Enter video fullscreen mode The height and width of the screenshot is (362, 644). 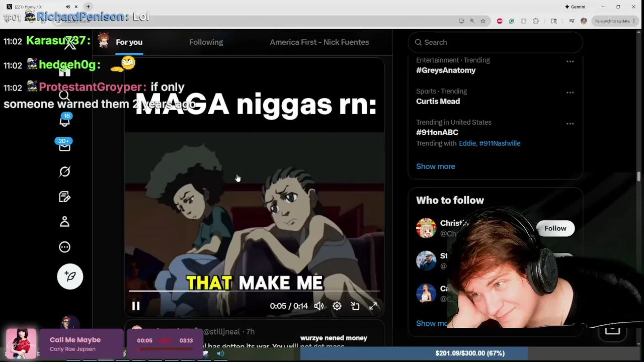373,306
